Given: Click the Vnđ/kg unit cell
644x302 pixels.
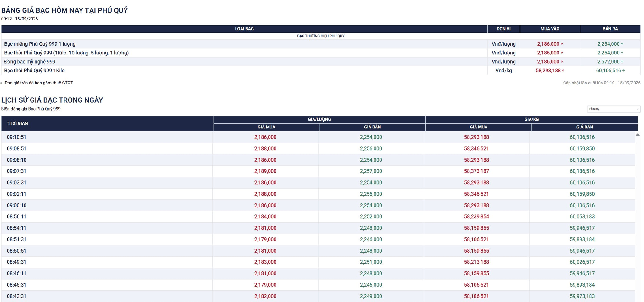Looking at the screenshot, I should pos(504,71).
